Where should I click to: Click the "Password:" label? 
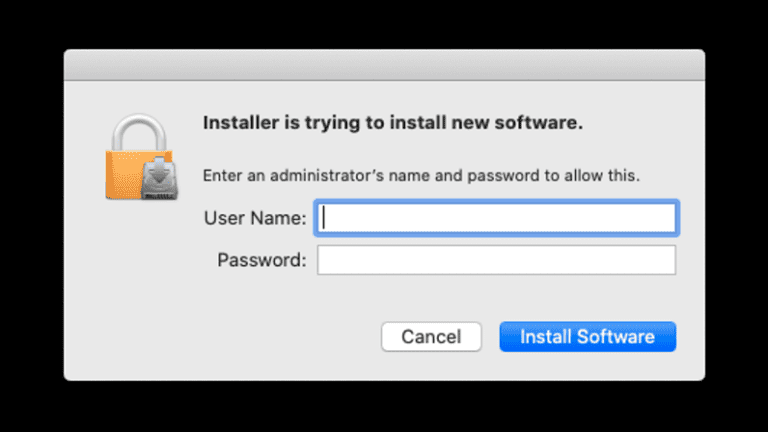coord(261,261)
